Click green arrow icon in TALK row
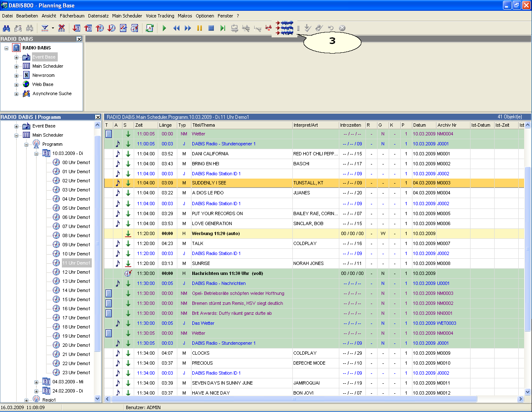Image resolution: width=532 pixels, height=412 pixels. 128,243
